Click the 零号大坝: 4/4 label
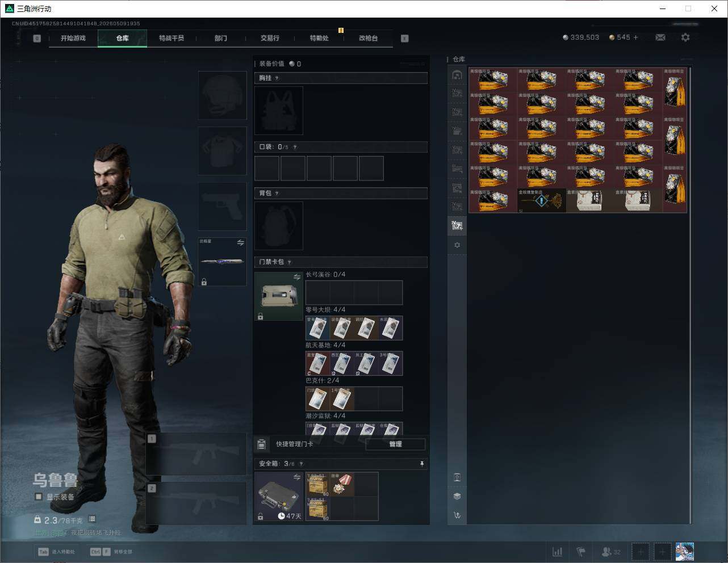Screen dimensions: 728x563 tap(325, 310)
